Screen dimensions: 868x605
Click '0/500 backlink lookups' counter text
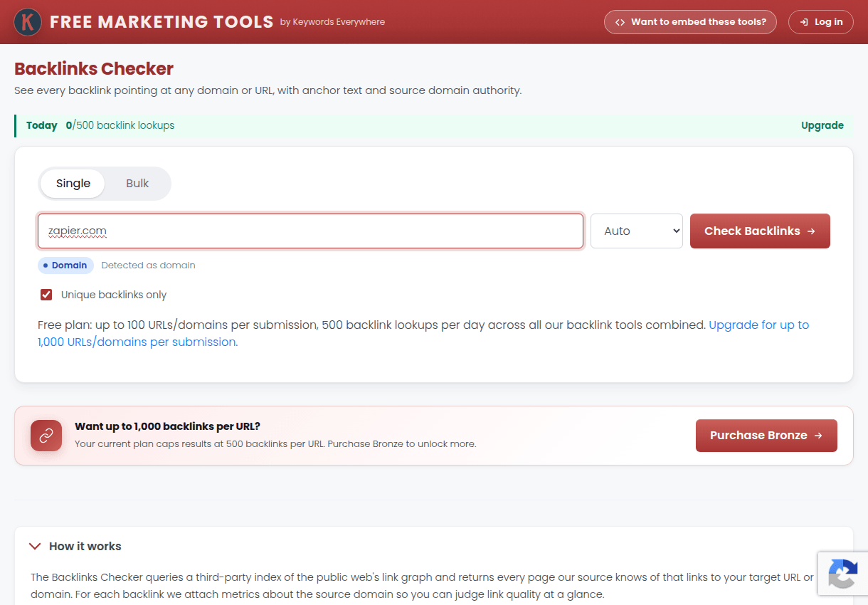click(x=120, y=125)
